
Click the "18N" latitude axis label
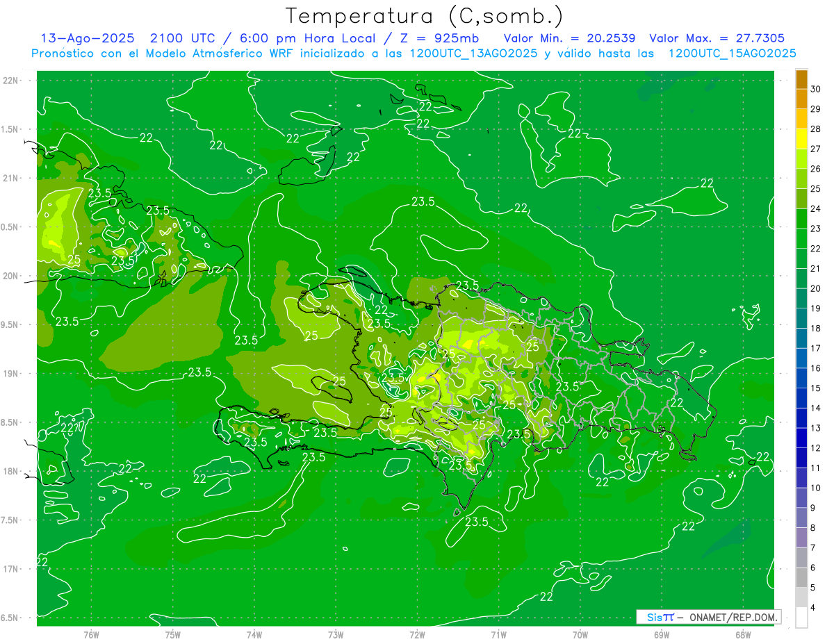coord(12,471)
